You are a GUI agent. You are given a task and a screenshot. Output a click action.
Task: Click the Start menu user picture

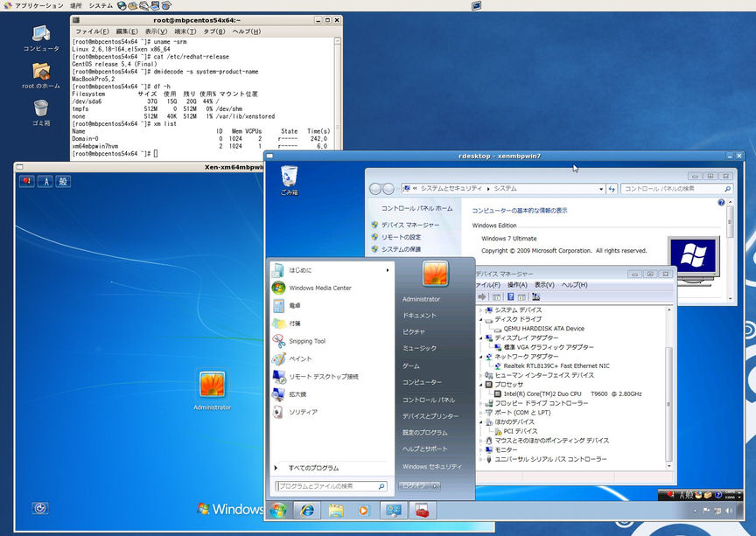coord(436,274)
